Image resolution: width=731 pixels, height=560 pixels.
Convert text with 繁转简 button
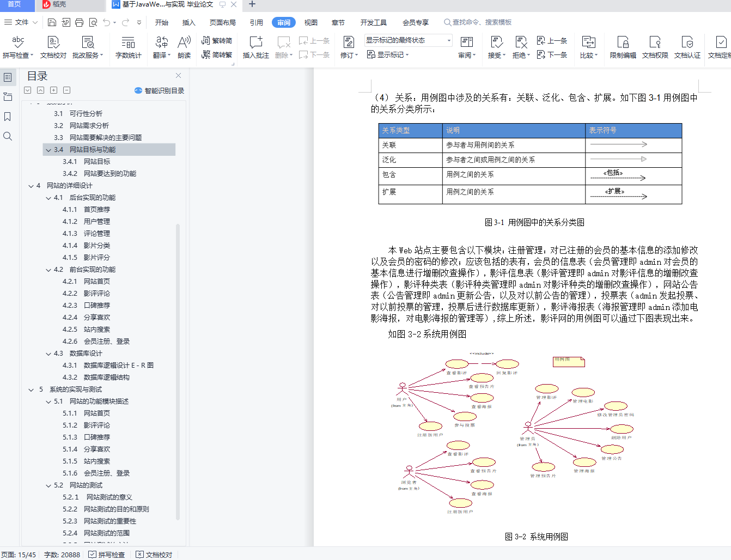217,40
